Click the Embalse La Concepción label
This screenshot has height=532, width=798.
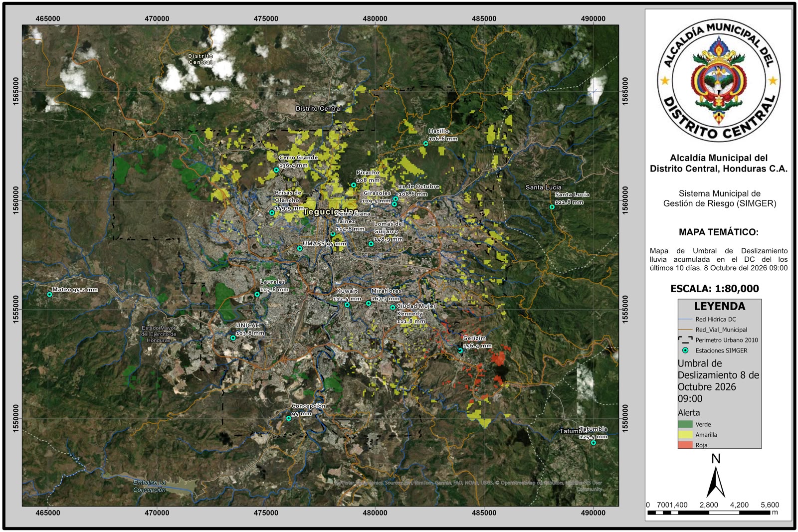(149, 486)
